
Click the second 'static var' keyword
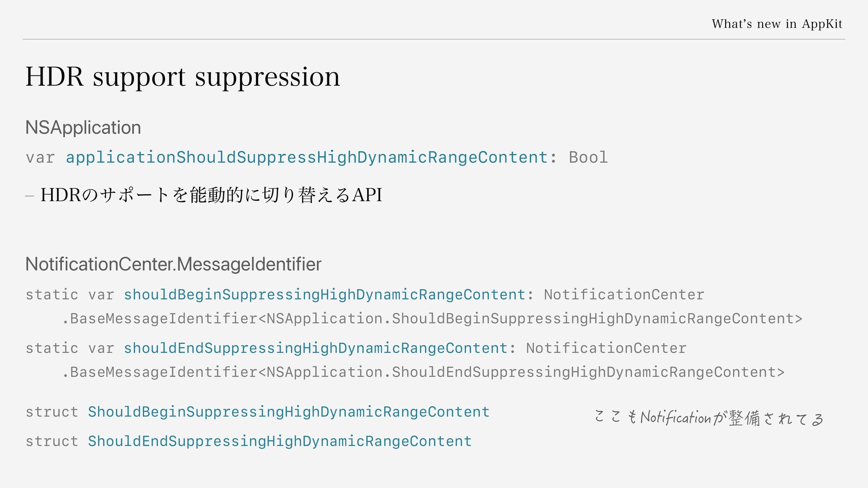(x=70, y=348)
